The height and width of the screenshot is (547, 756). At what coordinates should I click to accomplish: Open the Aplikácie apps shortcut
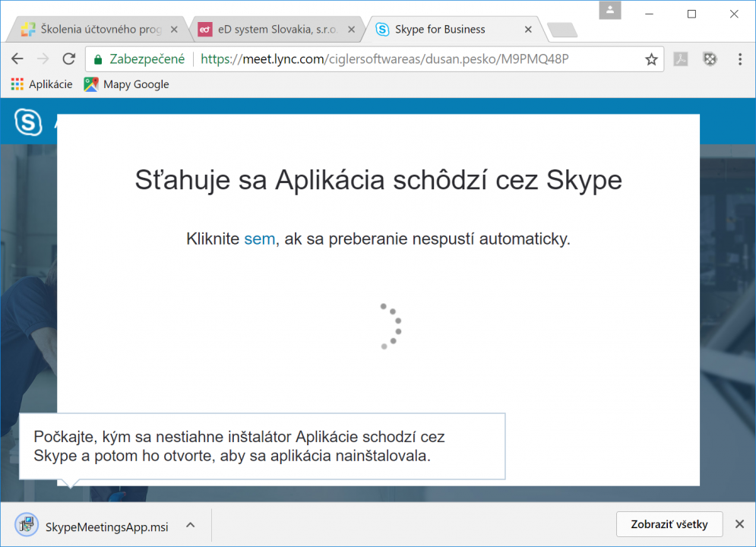coord(42,84)
